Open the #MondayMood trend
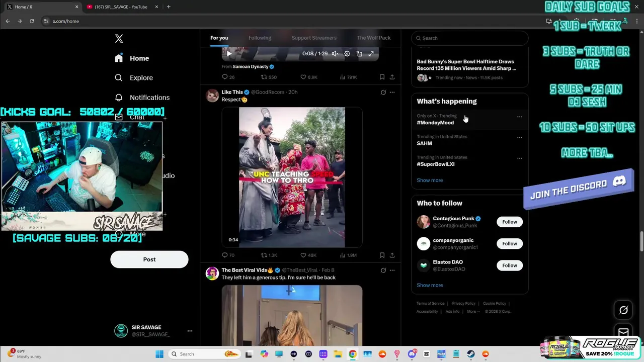Image resolution: width=644 pixels, height=362 pixels. click(x=435, y=123)
